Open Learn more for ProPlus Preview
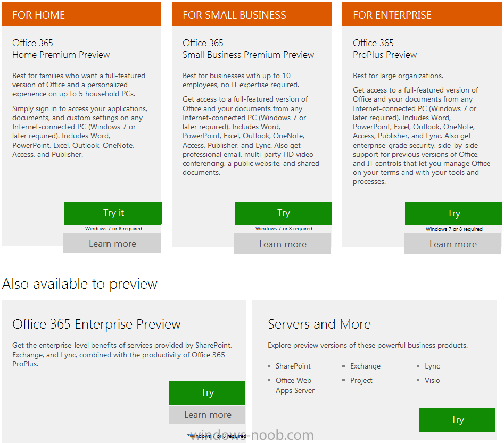Viewport: 504px width, 443px height. point(453,244)
